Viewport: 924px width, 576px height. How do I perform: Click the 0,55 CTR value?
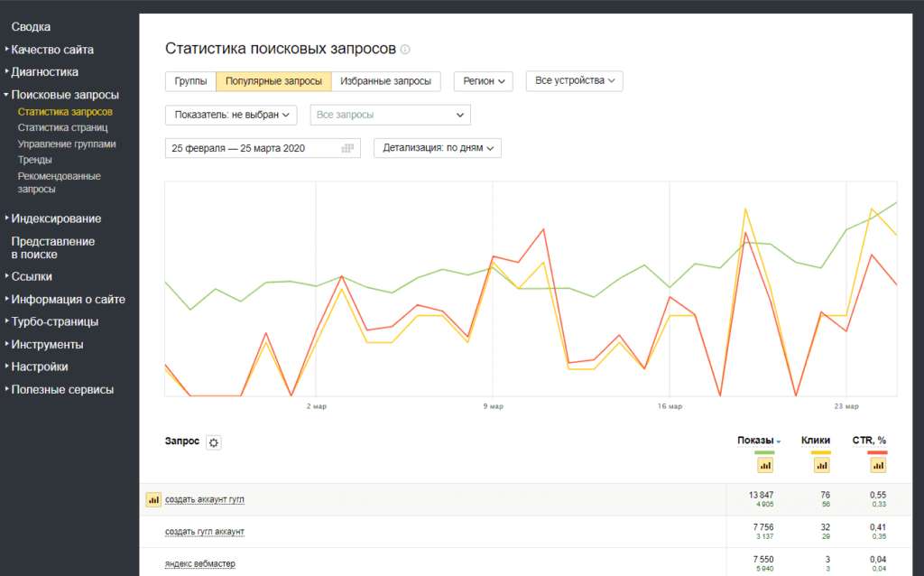(x=878, y=496)
